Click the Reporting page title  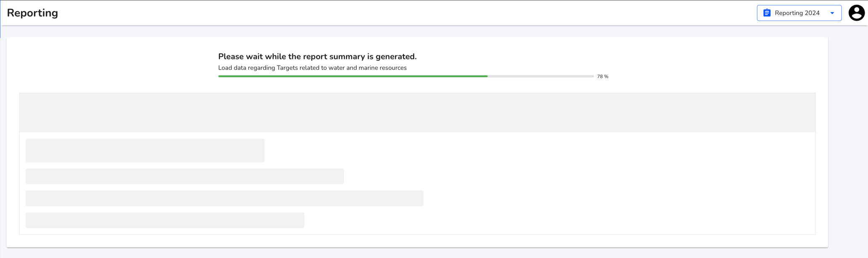pos(32,13)
